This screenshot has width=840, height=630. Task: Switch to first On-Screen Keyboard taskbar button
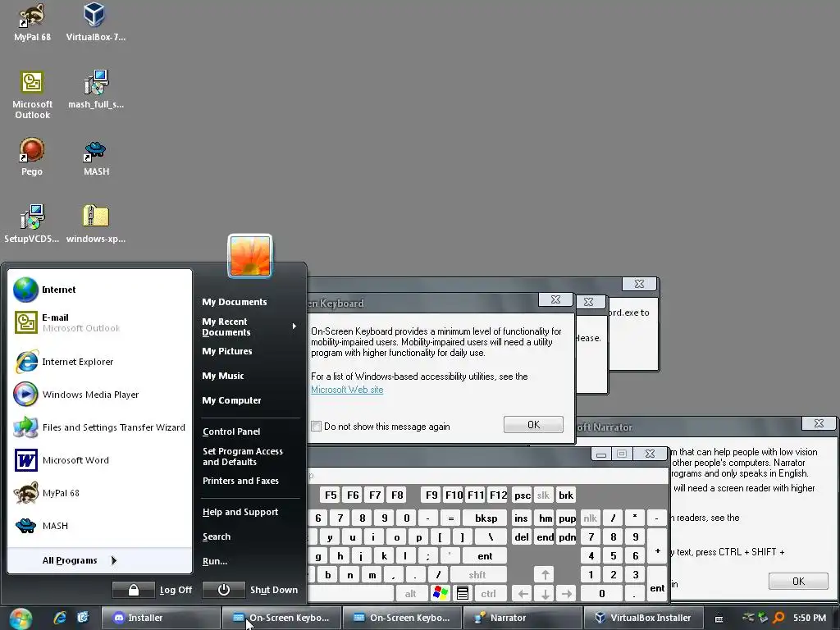tap(281, 618)
